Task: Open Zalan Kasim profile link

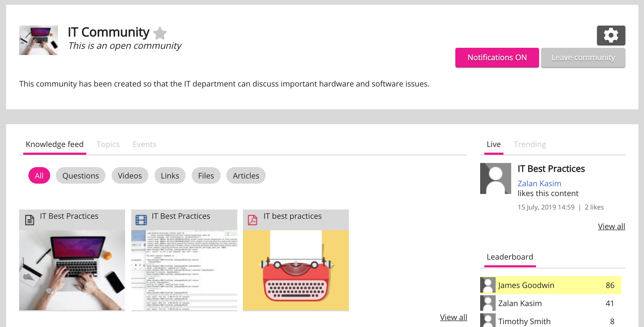Action: (539, 183)
